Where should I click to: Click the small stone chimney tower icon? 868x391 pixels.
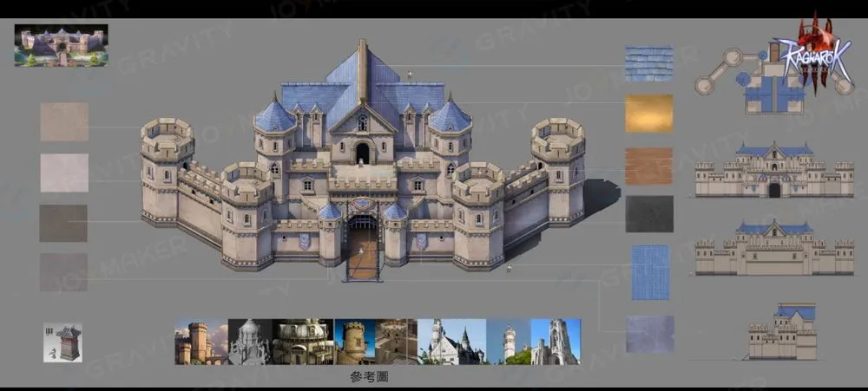62,342
